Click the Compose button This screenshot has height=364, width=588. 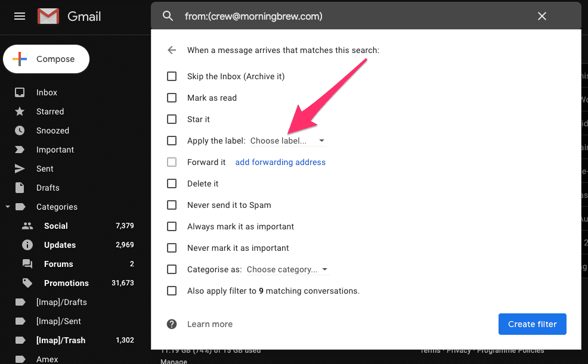(46, 59)
